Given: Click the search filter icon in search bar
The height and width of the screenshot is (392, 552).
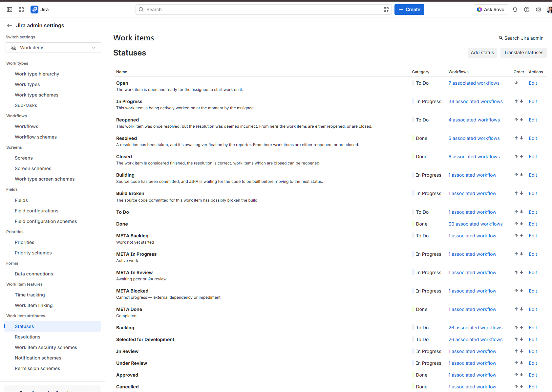Looking at the screenshot, I should click(x=386, y=10).
